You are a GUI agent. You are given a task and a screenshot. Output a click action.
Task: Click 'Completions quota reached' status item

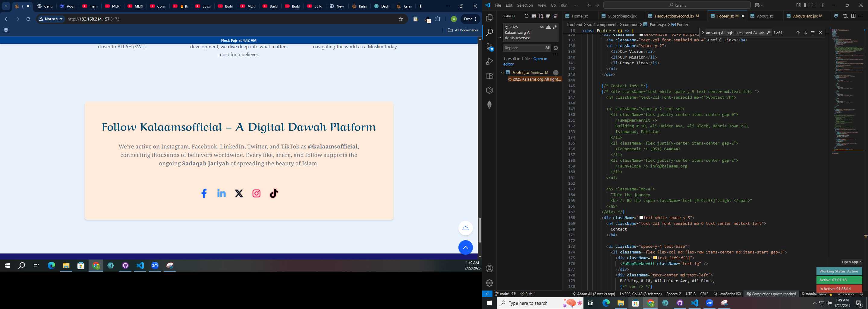[771, 294]
